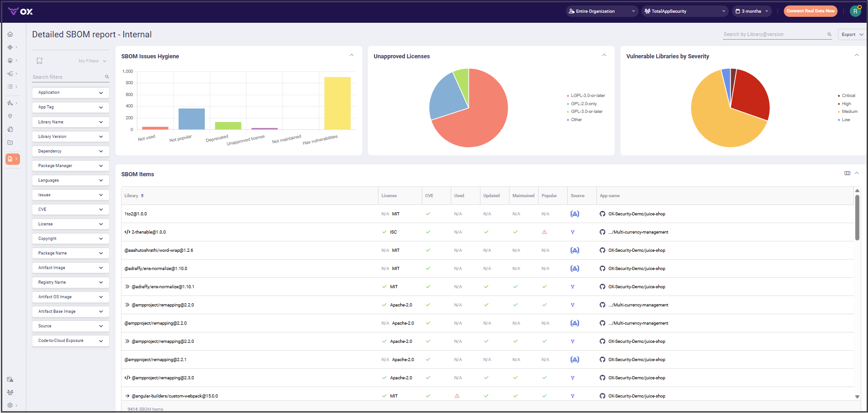The width and height of the screenshot is (868, 413).
Task: Toggle the Medium severity legend entry
Action: (x=849, y=112)
